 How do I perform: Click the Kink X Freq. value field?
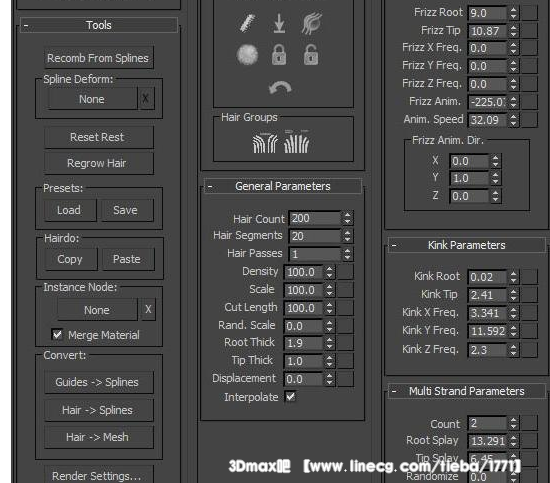tap(488, 313)
